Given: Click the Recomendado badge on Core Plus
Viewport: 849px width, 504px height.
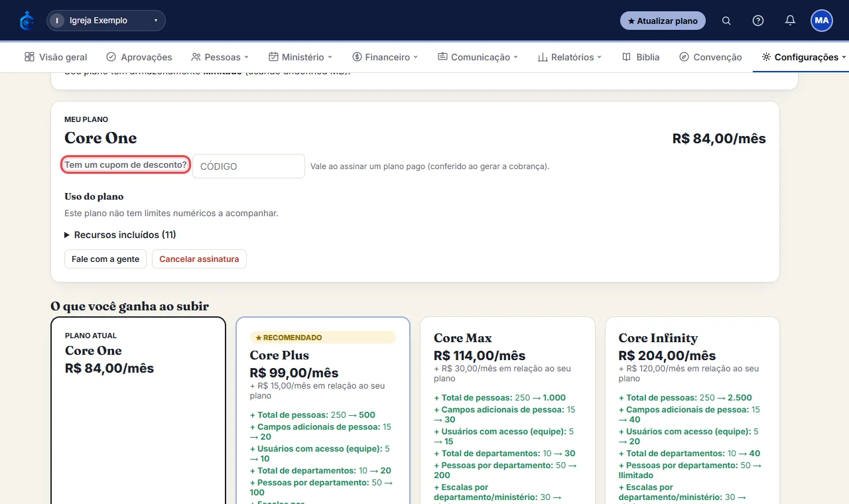Looking at the screenshot, I should coord(323,338).
